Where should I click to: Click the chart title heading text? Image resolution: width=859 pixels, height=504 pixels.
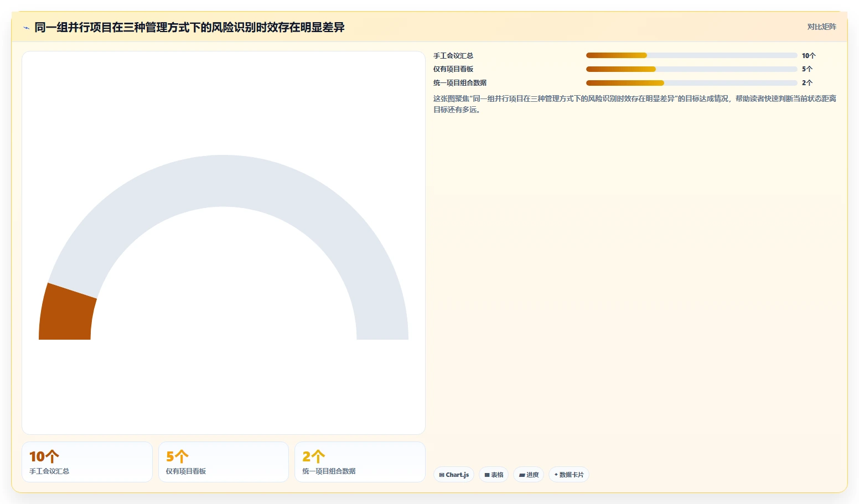click(x=189, y=27)
